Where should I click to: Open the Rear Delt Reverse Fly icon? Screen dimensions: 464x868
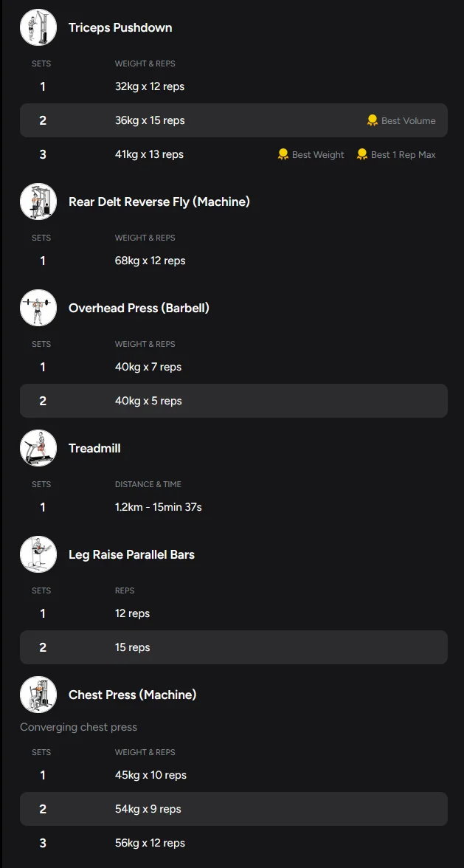[x=38, y=201]
